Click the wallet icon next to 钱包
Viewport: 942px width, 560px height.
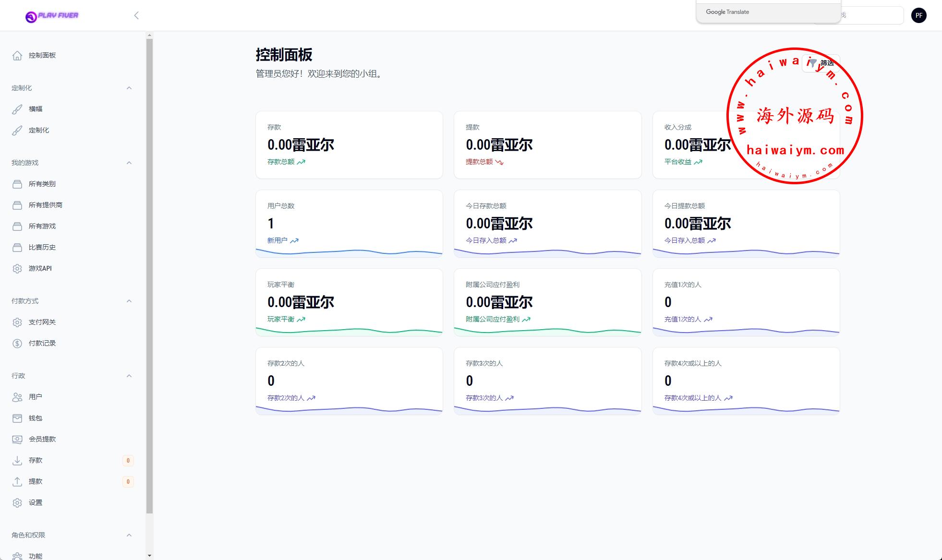(17, 418)
